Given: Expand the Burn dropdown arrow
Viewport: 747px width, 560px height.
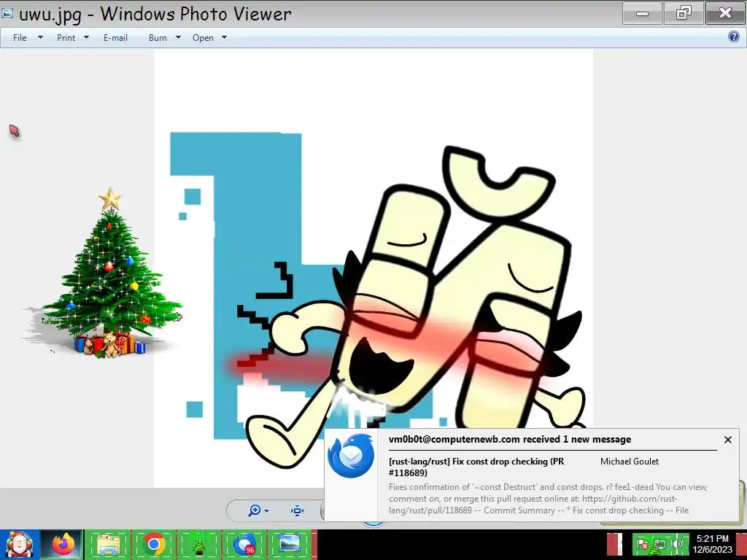Looking at the screenshot, I should [178, 37].
